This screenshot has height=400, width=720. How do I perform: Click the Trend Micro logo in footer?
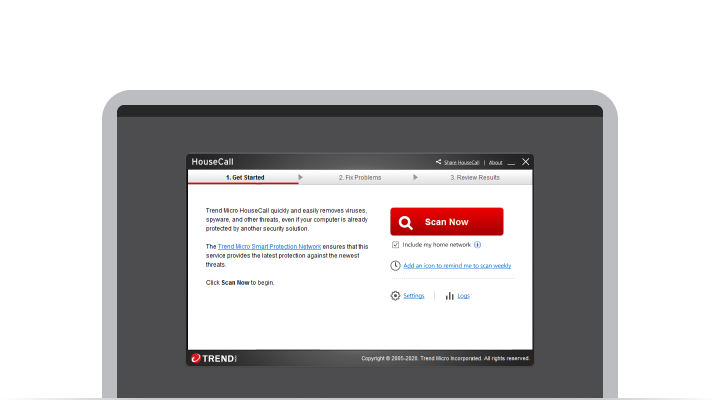(214, 358)
